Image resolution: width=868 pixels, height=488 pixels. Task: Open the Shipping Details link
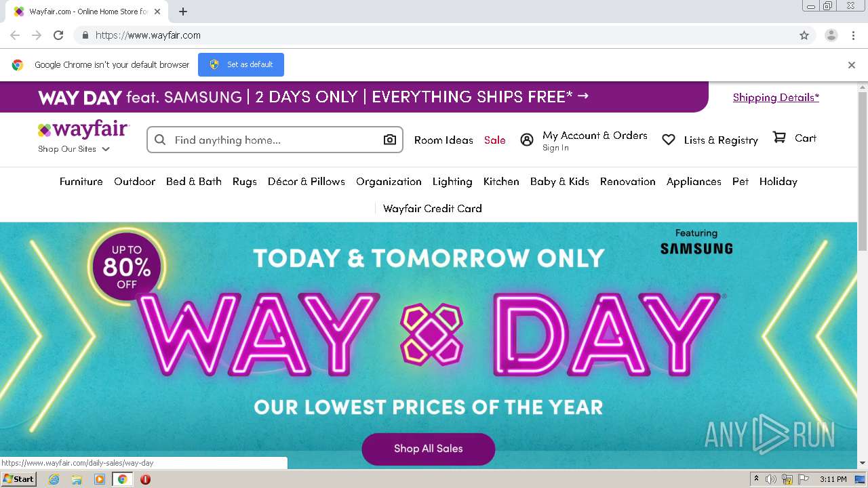(x=776, y=97)
